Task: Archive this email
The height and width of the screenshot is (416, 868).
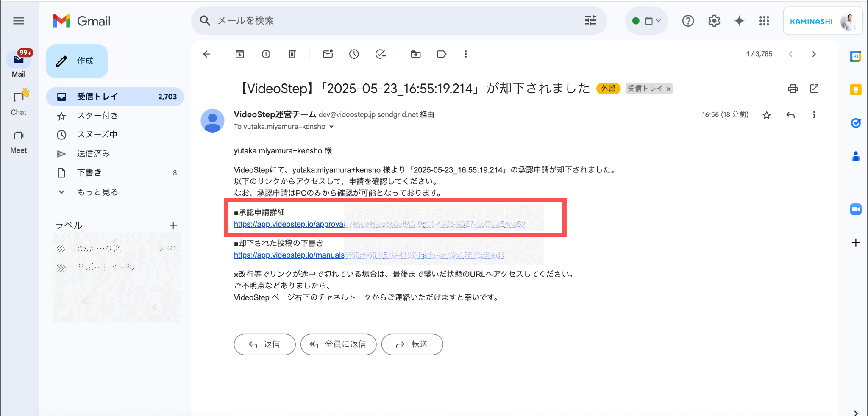Action: tap(240, 54)
